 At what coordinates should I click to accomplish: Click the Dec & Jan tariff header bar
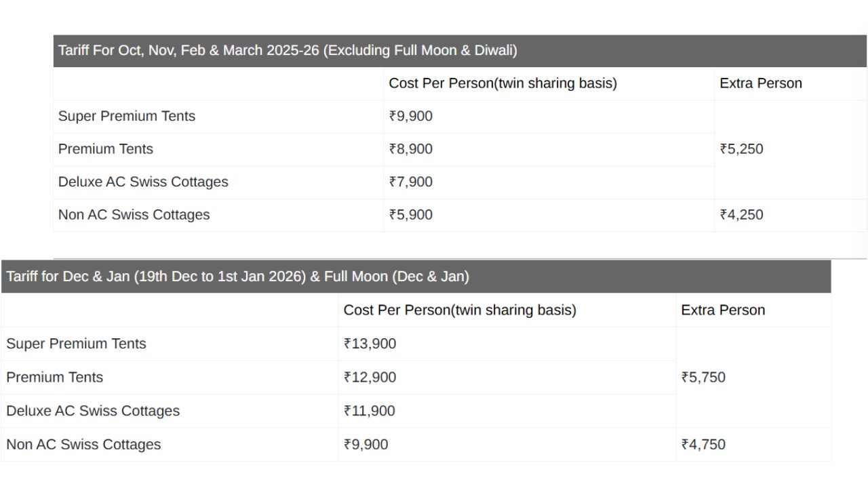point(237,277)
